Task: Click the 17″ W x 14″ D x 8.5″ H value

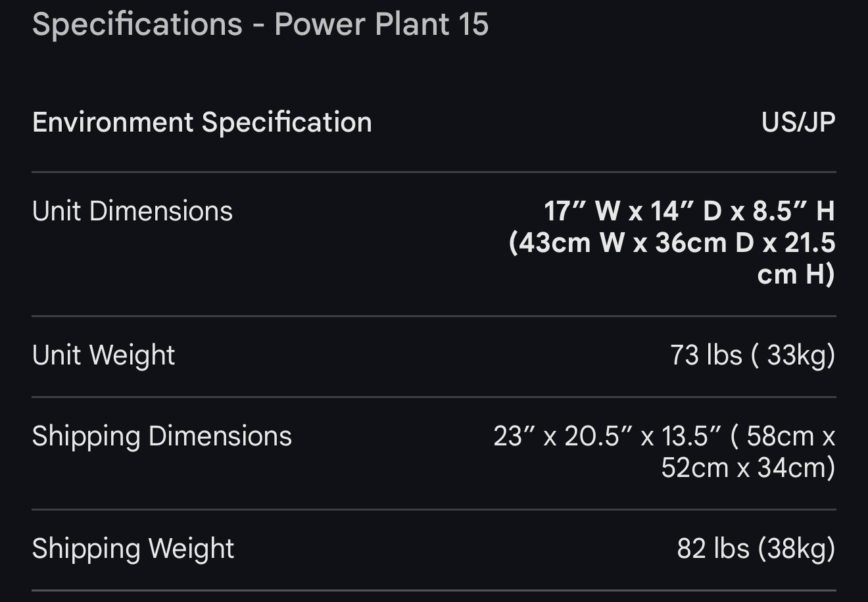Action: (688, 211)
